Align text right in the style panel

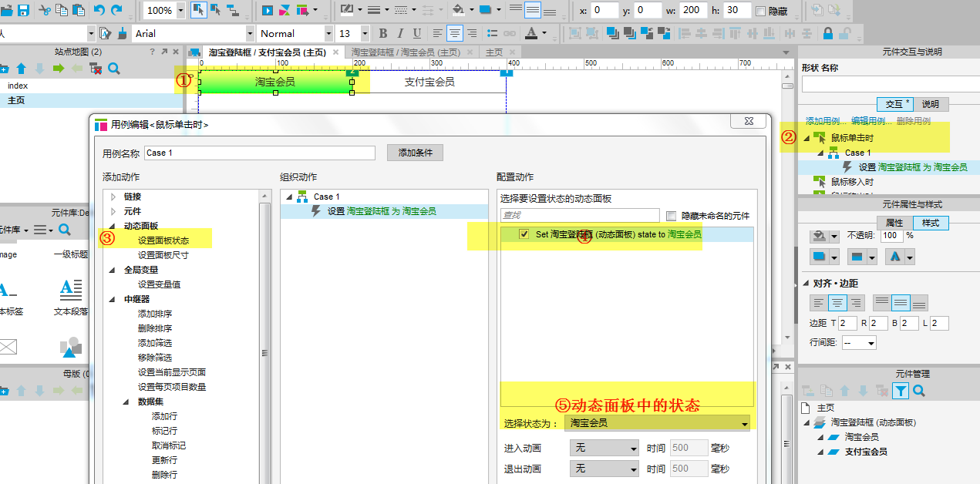(856, 303)
